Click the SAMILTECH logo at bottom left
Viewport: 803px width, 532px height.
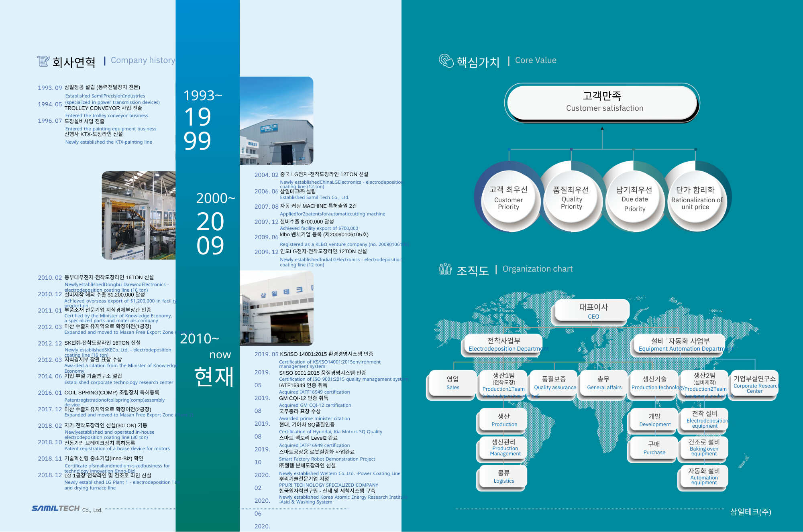click(56, 508)
